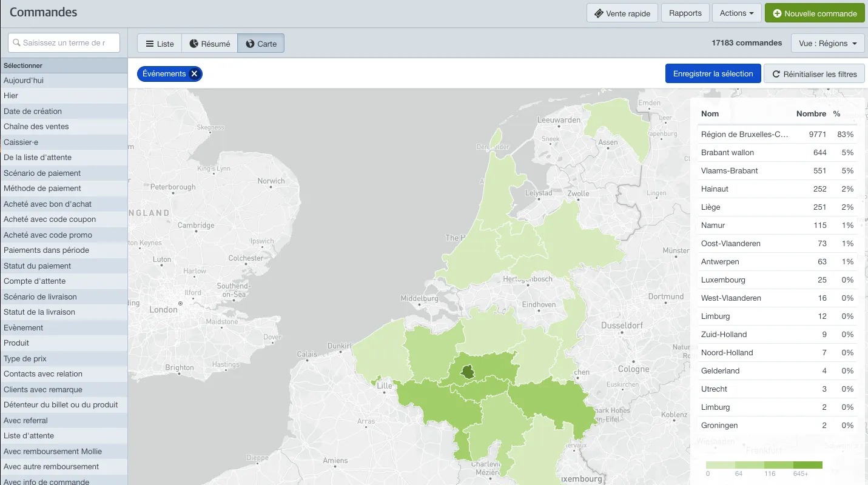Image resolution: width=868 pixels, height=485 pixels.
Task: Click the darkest 645+ legend swatch
Action: click(808, 465)
